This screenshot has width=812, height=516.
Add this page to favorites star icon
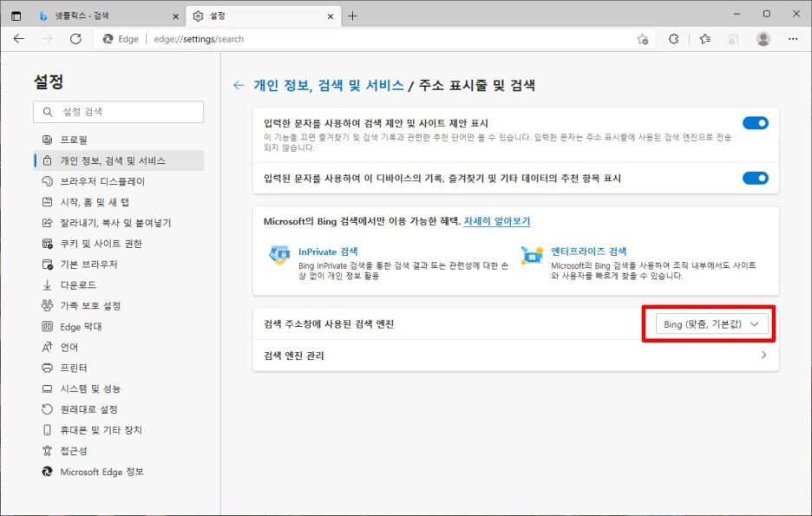coord(643,39)
